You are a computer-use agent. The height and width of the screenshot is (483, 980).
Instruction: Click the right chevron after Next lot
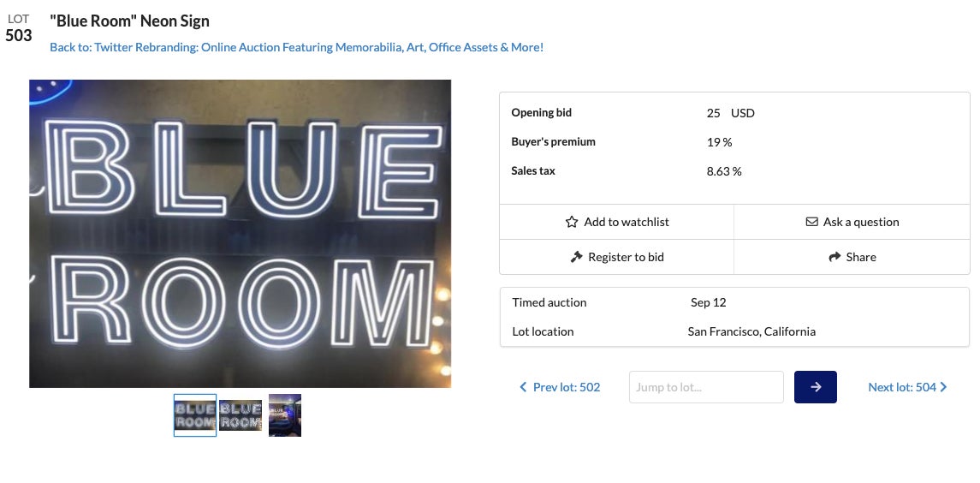[944, 387]
